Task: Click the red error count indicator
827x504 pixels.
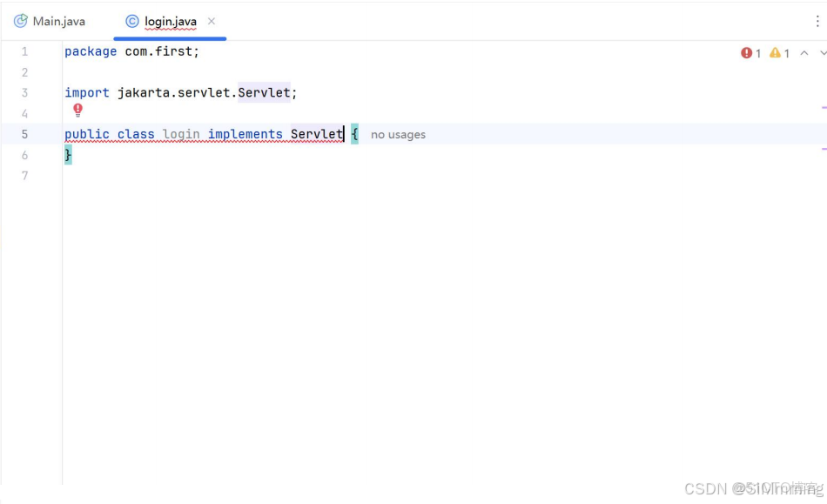Action: pos(747,52)
